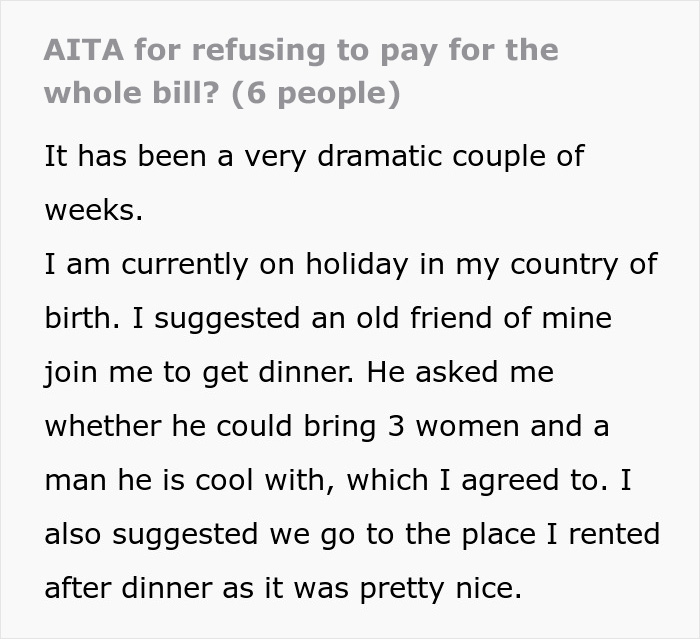Click the word "birth."
This screenshot has width=700, height=639.
[x=80, y=319]
